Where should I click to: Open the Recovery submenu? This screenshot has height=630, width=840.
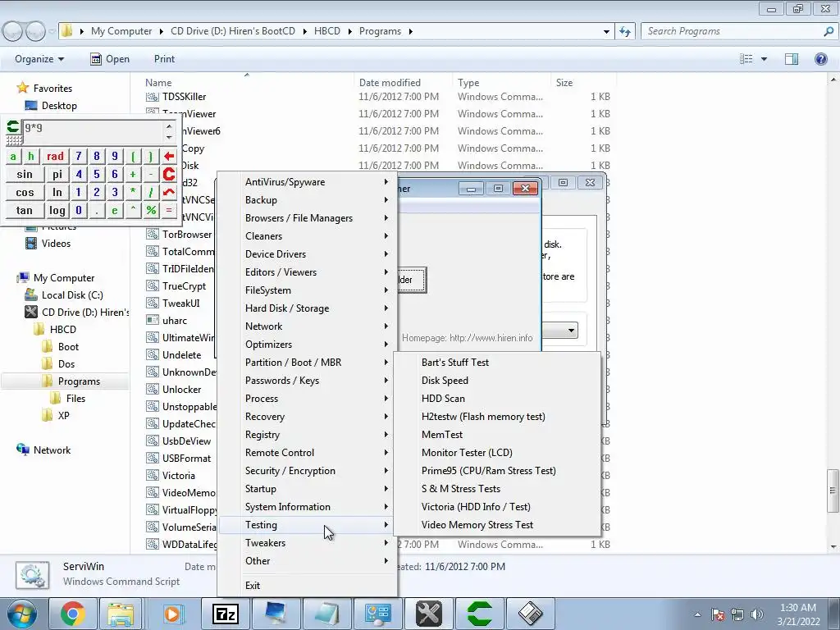(x=308, y=417)
